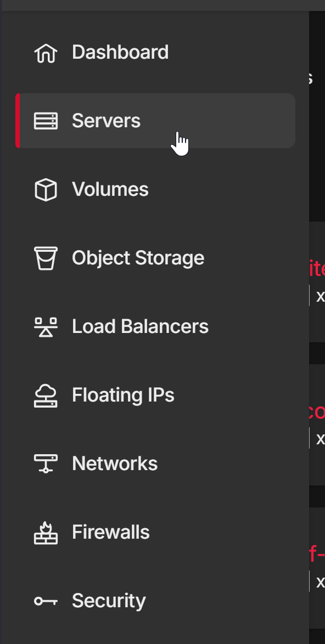Click the Dashboard house icon
The image size is (325, 644).
pos(46,53)
